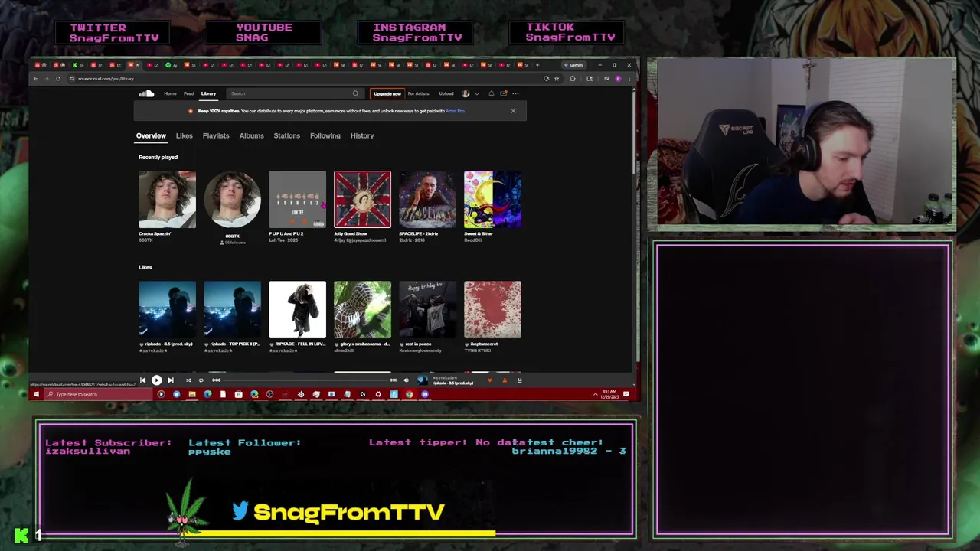Open the rest in peace thumbnail
Screen dimensions: 980x551
tap(427, 309)
